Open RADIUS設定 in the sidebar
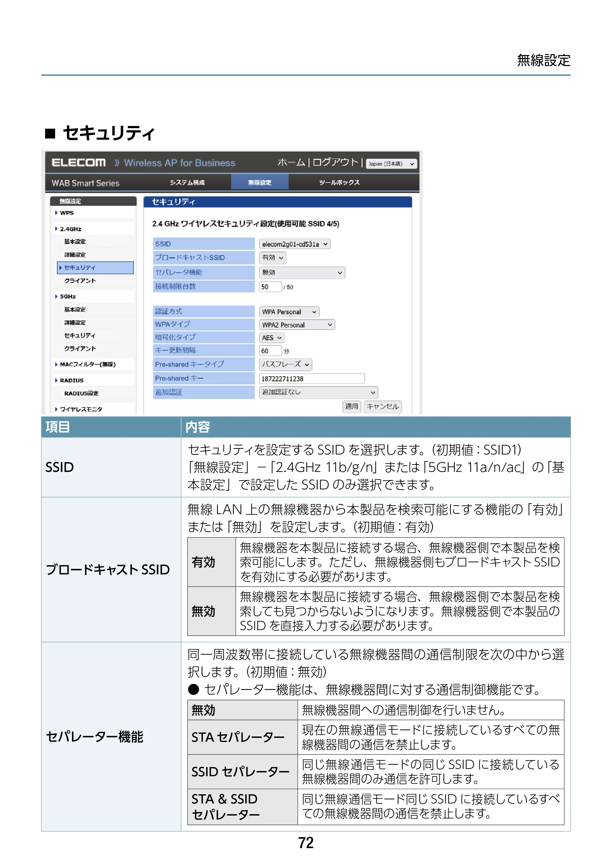 pos(81,394)
